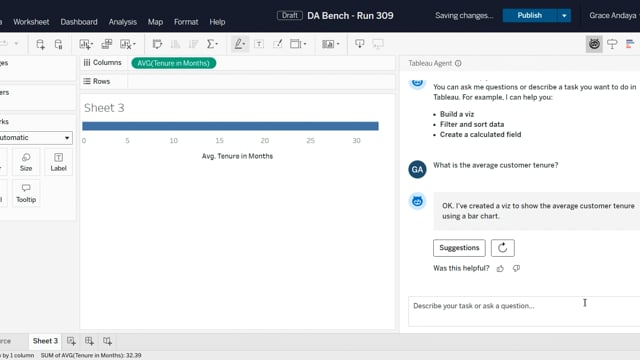
Task: Expand totals dropdown arrow
Action: click(217, 44)
